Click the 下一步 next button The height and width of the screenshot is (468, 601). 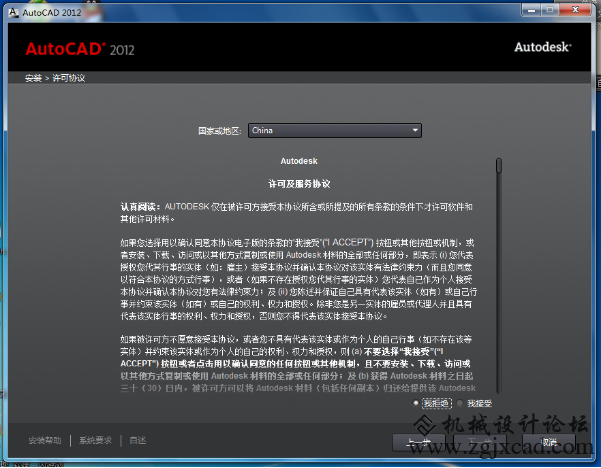click(480, 442)
